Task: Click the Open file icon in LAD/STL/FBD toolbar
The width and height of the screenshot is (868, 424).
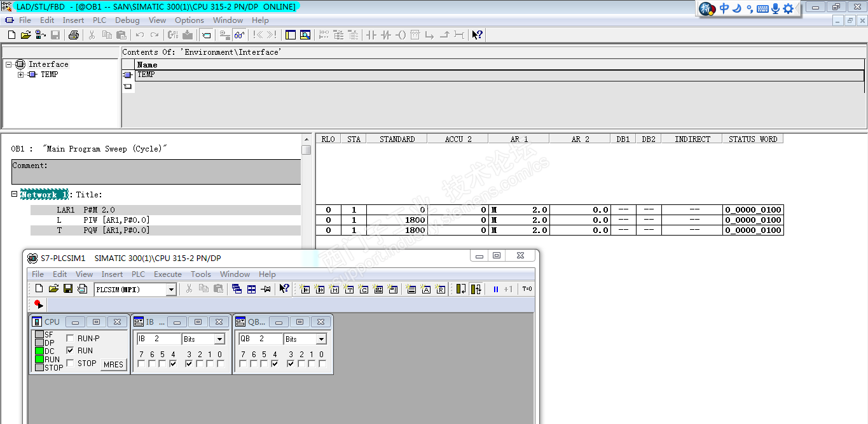Action: (x=25, y=35)
